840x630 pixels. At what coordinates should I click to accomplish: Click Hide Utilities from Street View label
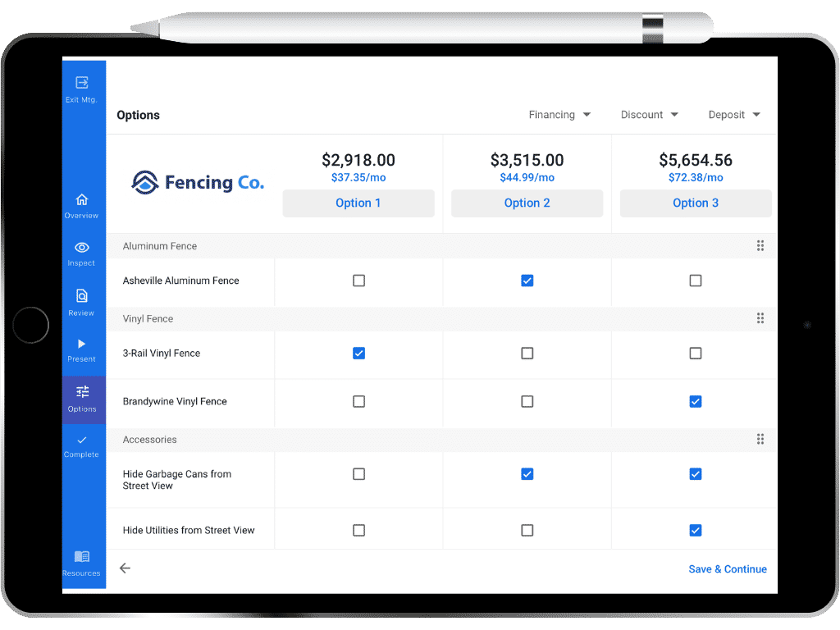[x=189, y=531]
